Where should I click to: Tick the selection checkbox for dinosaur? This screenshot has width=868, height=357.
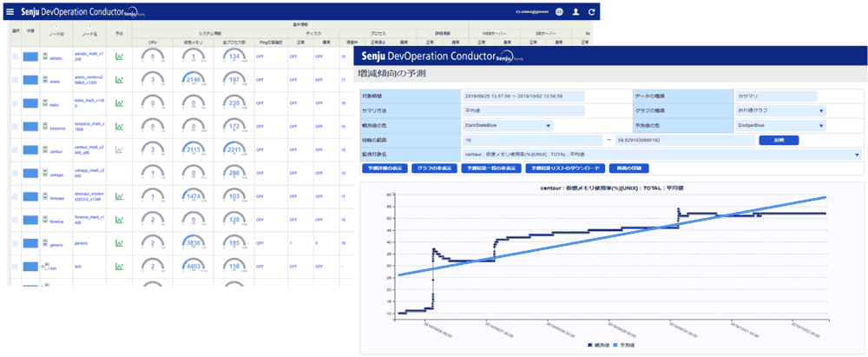tap(16, 196)
